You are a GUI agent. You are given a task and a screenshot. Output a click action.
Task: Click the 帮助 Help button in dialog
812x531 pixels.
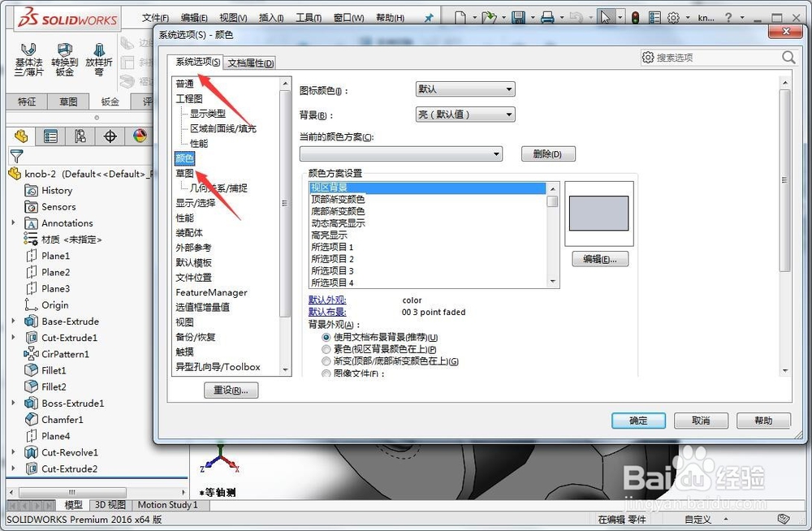coord(764,421)
